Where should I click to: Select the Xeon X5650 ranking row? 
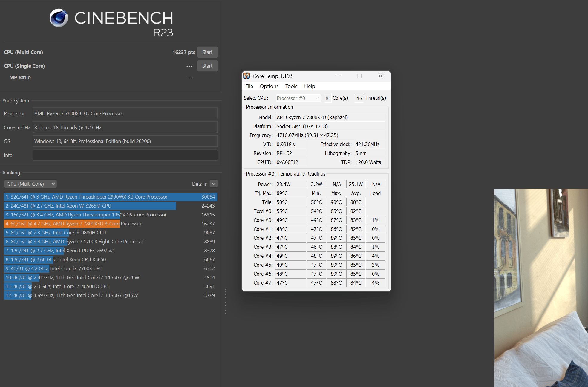[x=111, y=259]
